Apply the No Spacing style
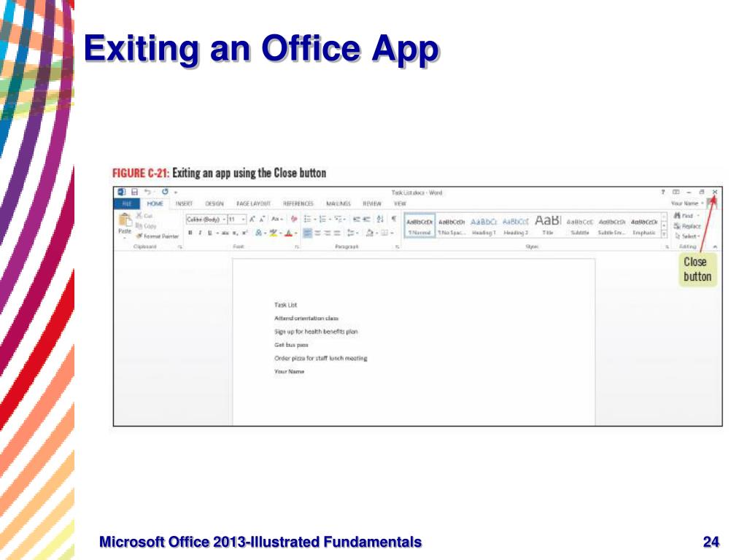 [452, 226]
